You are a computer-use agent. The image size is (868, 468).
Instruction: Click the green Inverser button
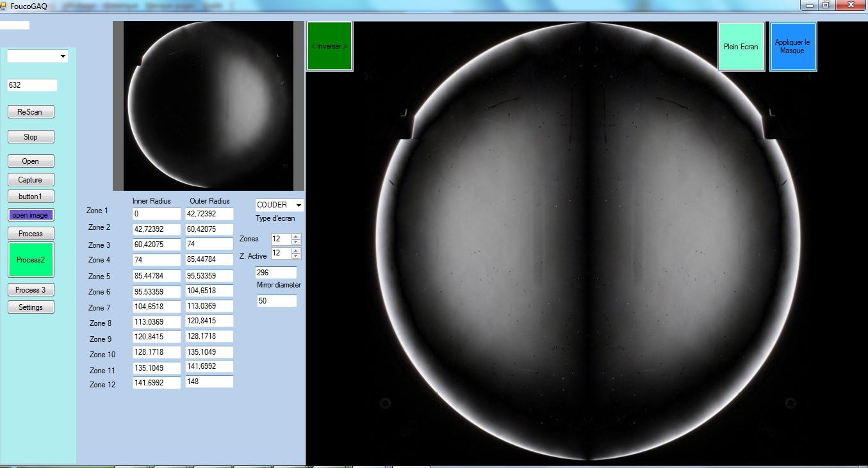(x=330, y=46)
